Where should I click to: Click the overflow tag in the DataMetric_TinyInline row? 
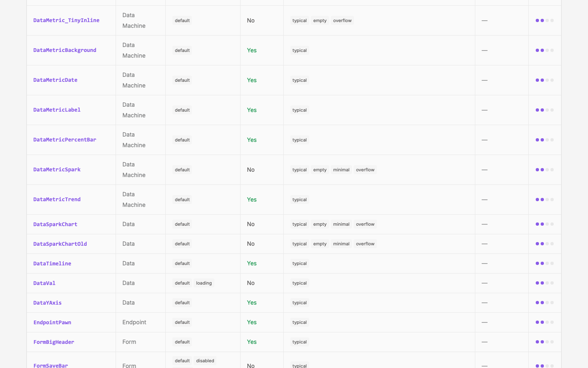click(x=342, y=20)
